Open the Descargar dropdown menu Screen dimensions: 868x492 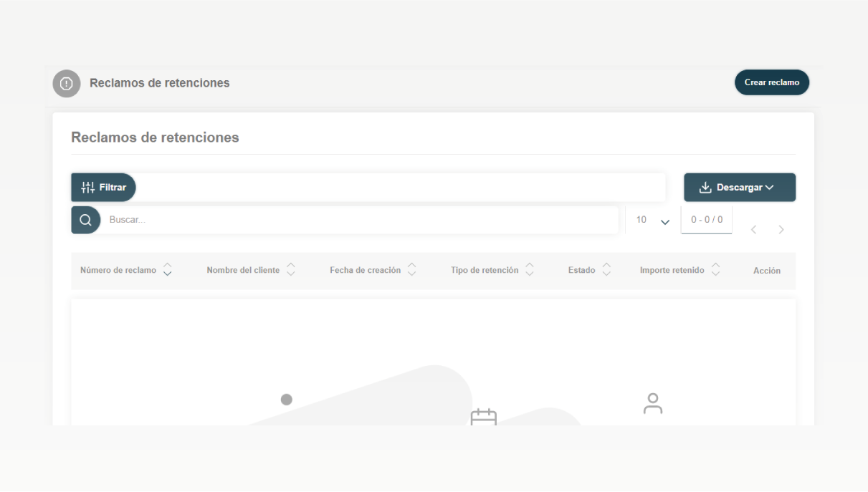(740, 188)
